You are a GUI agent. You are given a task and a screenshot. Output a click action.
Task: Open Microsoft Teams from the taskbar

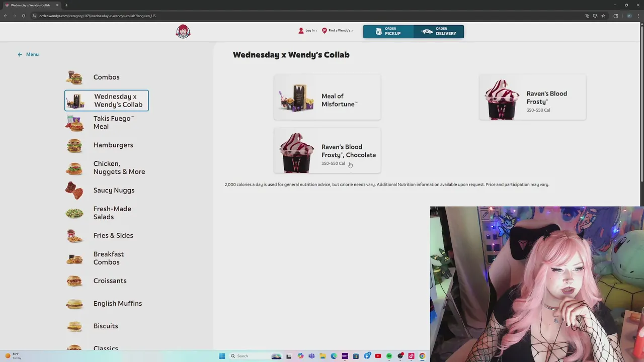click(x=311, y=356)
